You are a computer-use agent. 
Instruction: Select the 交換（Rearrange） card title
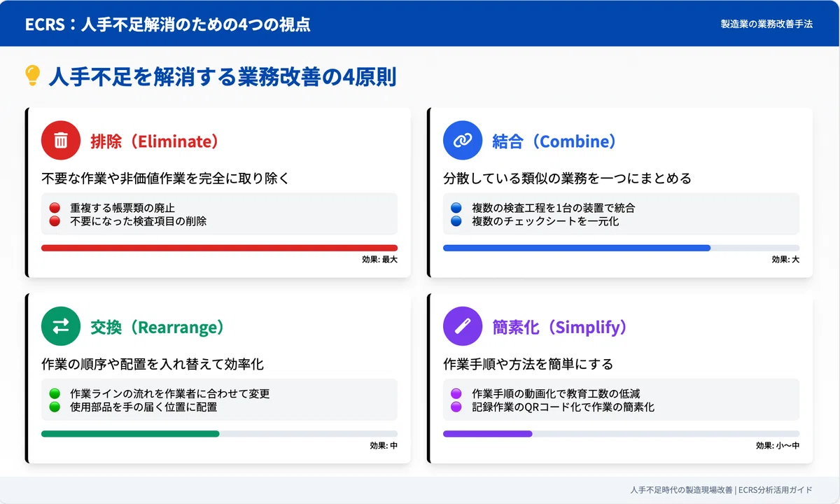click(158, 327)
